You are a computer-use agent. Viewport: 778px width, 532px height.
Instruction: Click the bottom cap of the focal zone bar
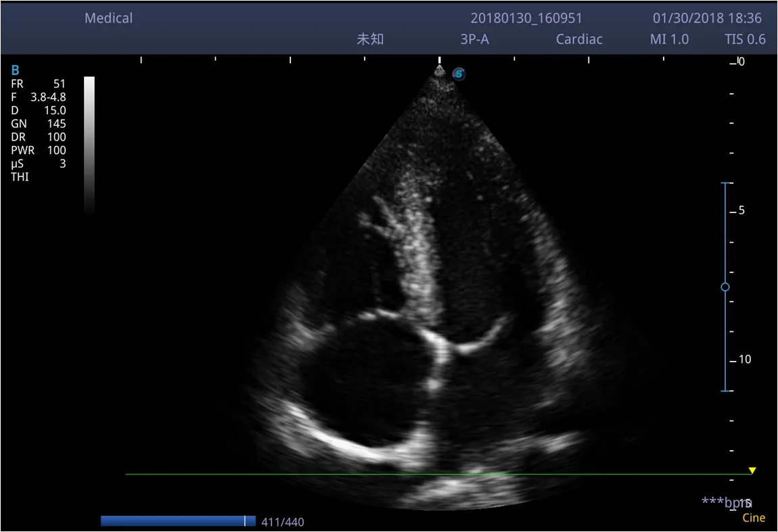coord(725,391)
